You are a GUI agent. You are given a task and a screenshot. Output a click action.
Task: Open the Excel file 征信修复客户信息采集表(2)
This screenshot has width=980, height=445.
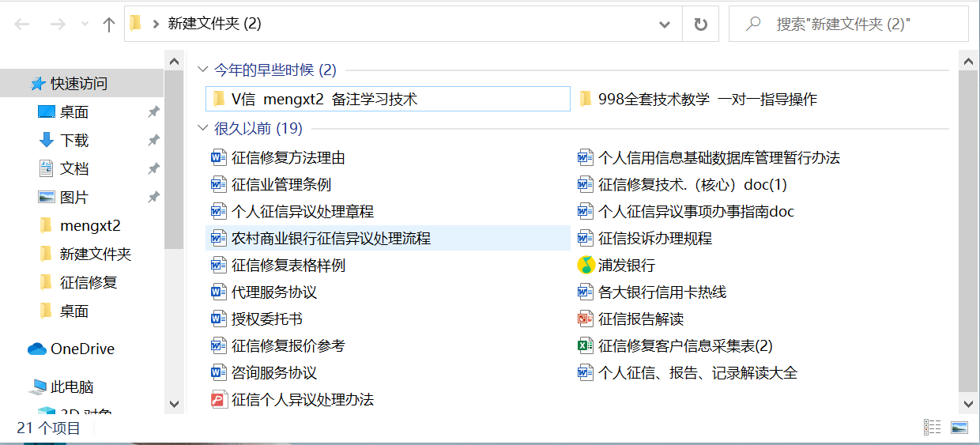684,346
